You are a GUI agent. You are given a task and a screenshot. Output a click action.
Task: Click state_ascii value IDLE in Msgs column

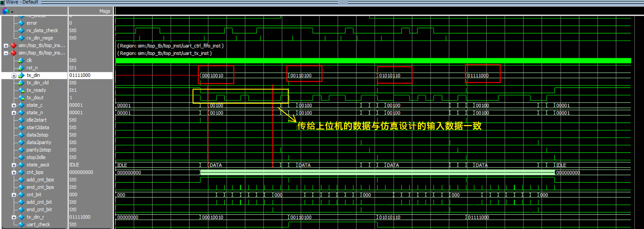[74, 165]
